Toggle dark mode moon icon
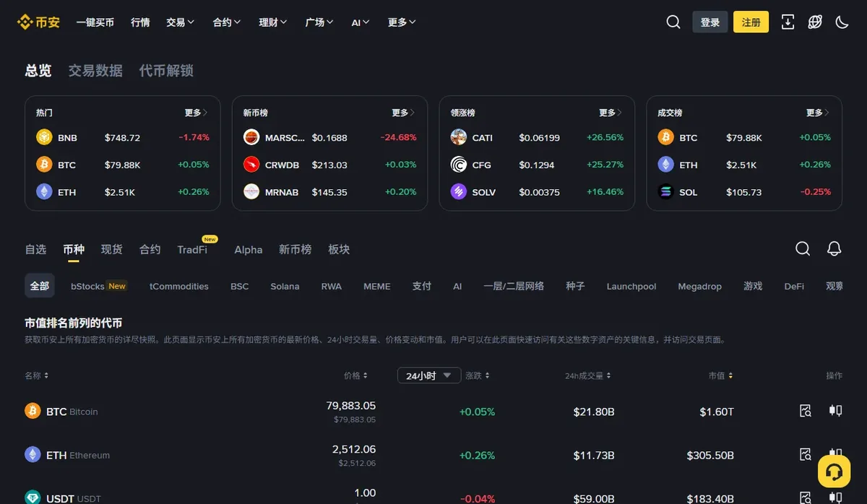 click(x=842, y=22)
